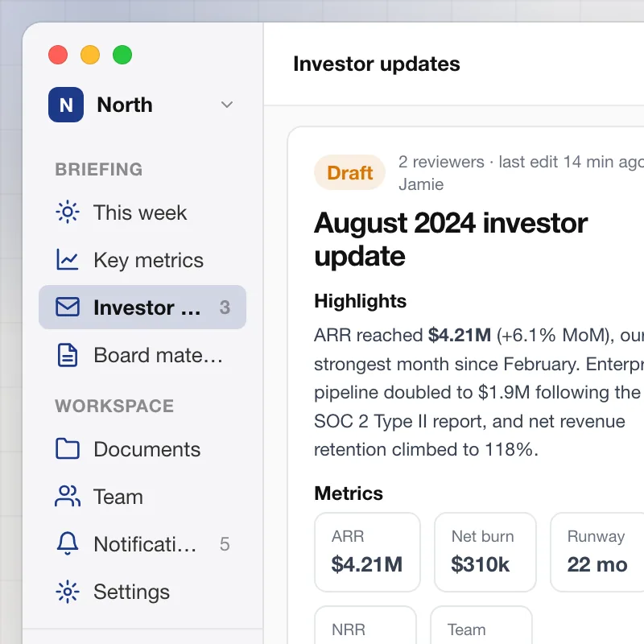Open the This week briefing
Viewport: 644px width, 644px height.
[140, 213]
